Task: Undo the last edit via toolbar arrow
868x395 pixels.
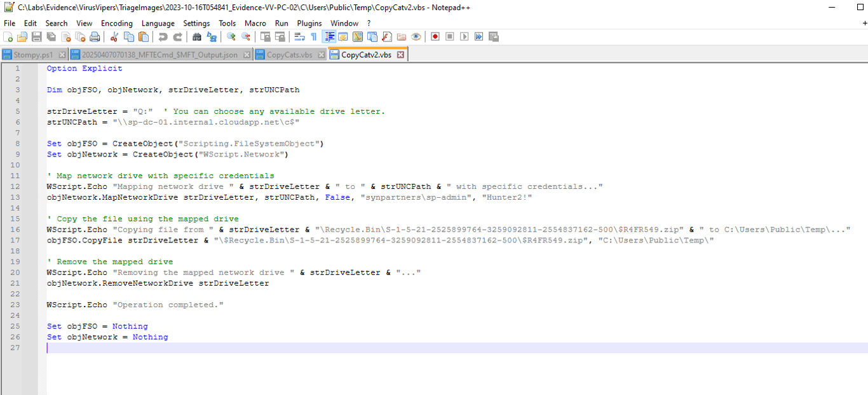Action: [163, 37]
